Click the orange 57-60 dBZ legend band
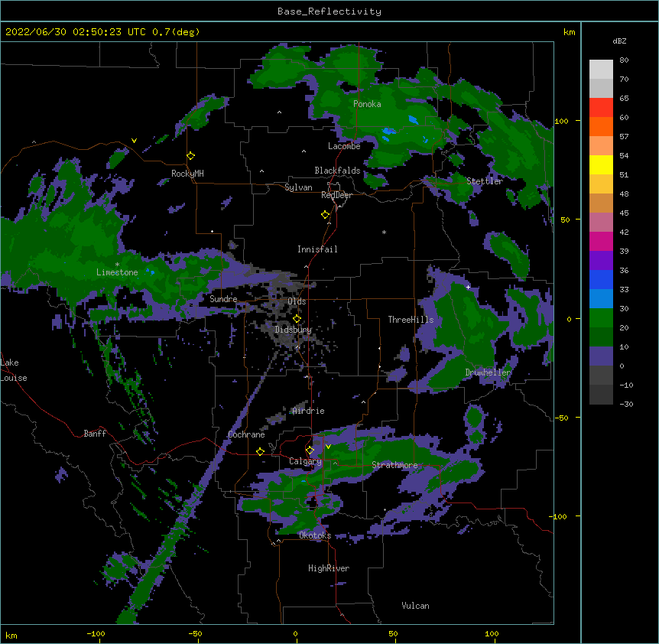 pyautogui.click(x=601, y=126)
